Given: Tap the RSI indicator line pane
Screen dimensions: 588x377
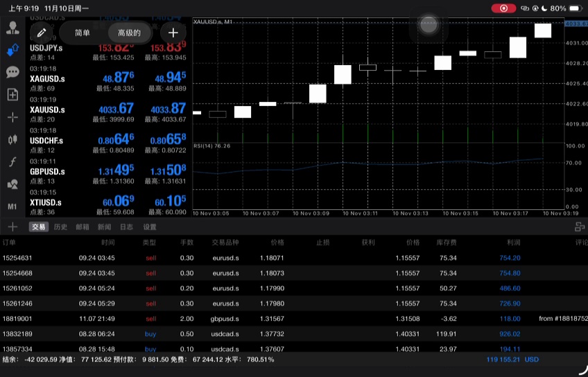Looking at the screenshot, I should tap(379, 176).
